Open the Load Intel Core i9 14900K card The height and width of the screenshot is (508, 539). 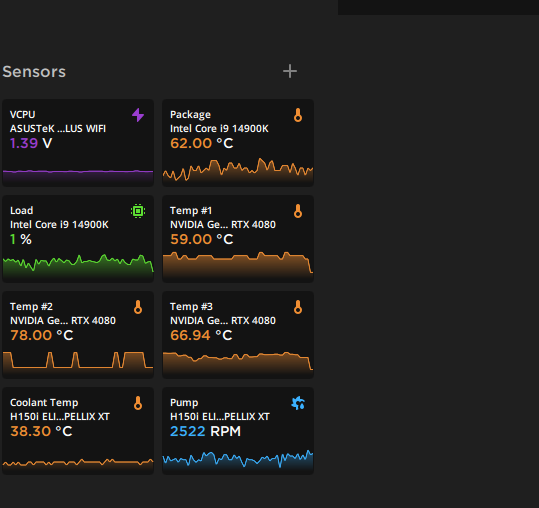click(x=78, y=239)
